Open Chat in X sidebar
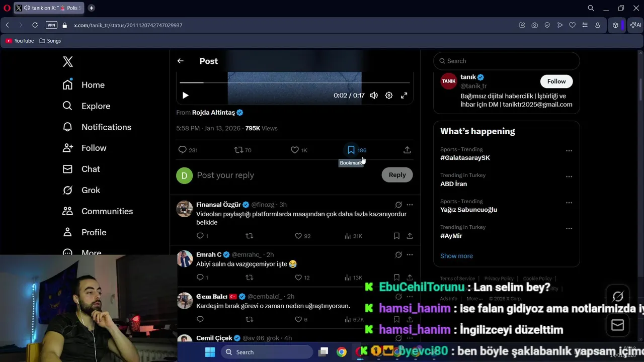 (81, 169)
